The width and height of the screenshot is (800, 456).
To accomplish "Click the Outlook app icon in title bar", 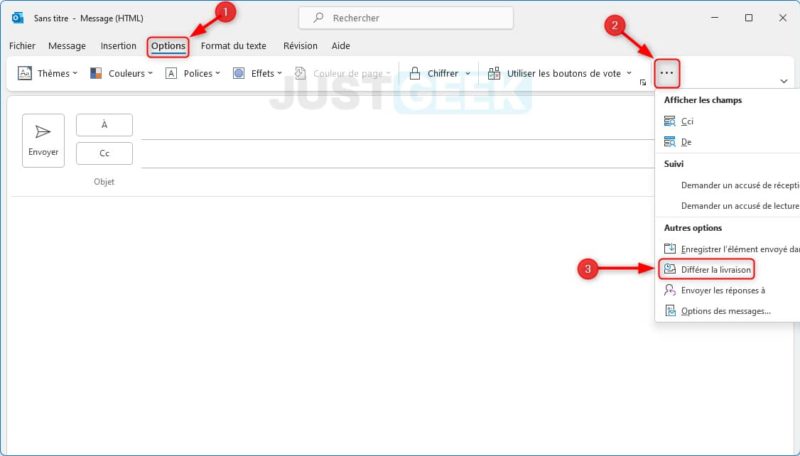I will pyautogui.click(x=17, y=18).
